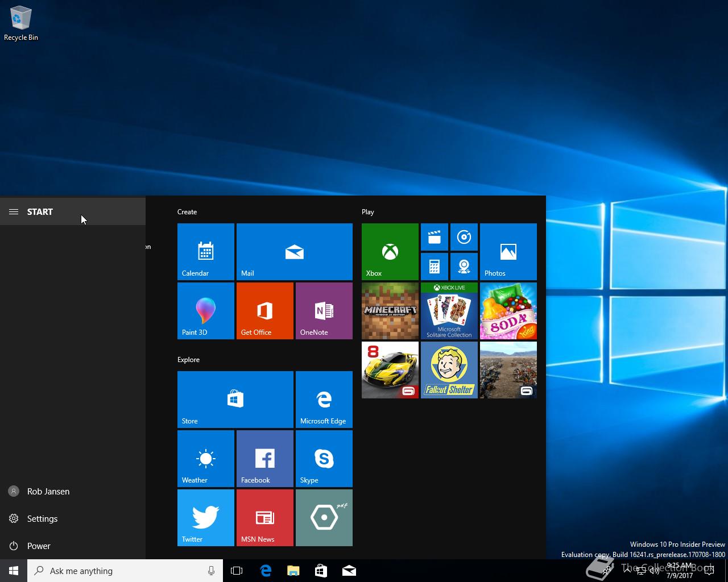Image resolution: width=728 pixels, height=582 pixels.
Task: Open the Action Center notifications icon
Action: click(709, 571)
